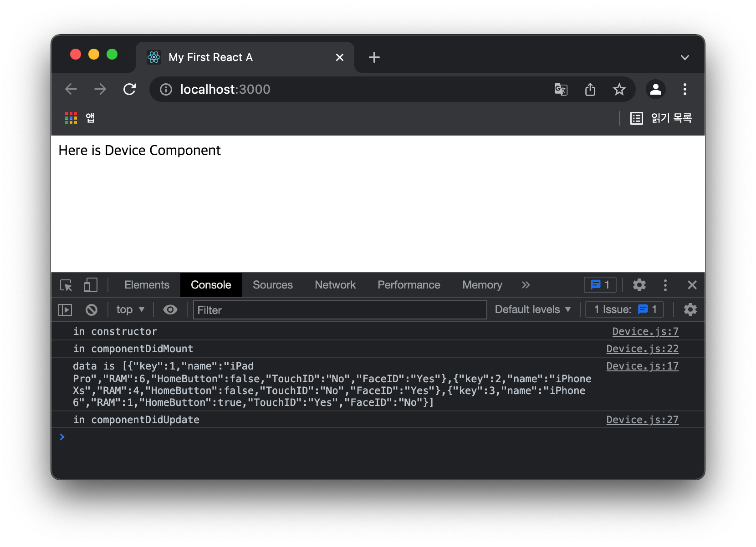
Task: Bookmark this tab with star
Action: [619, 89]
